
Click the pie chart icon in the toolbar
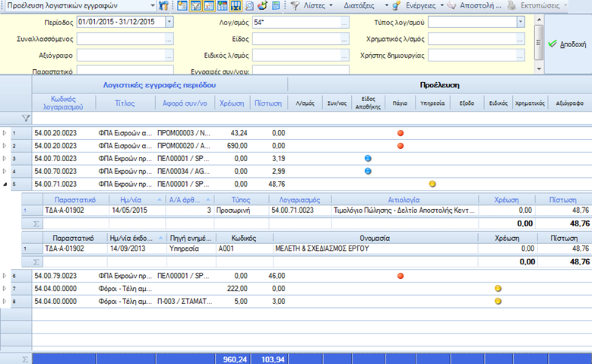(263, 5)
